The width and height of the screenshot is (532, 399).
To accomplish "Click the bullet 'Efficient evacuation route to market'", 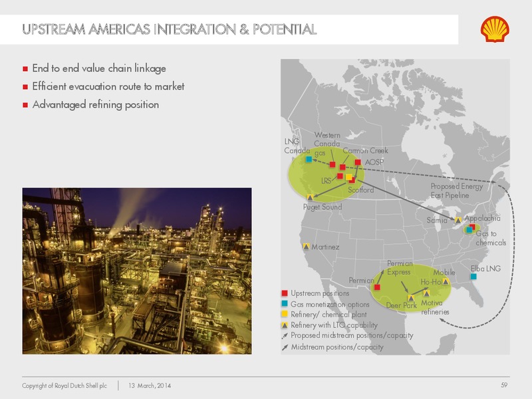I will [x=108, y=86].
